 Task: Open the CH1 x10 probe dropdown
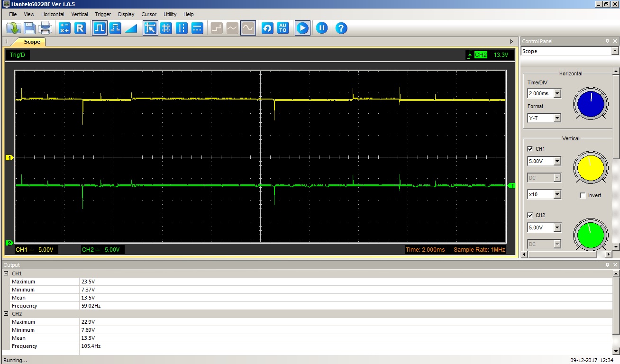(x=557, y=194)
